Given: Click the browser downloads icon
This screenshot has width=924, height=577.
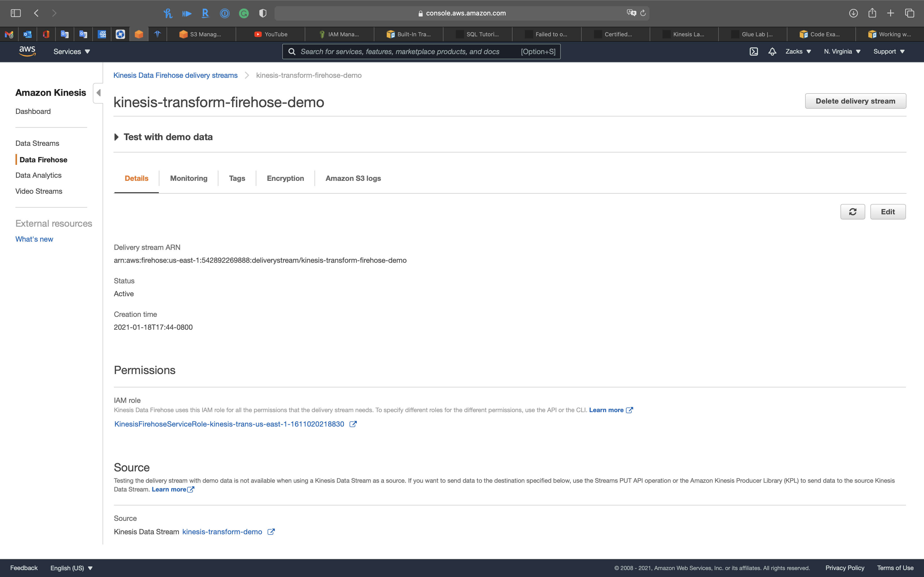Looking at the screenshot, I should 853,13.
